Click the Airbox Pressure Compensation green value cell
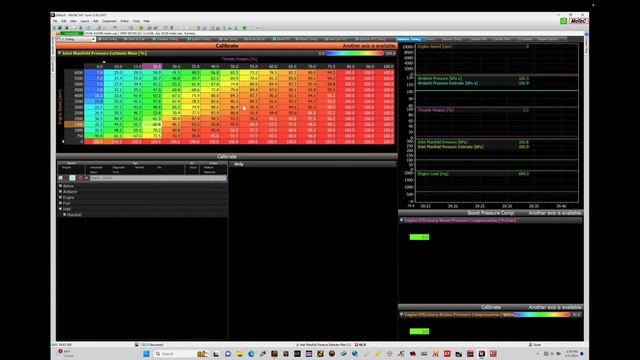The height and width of the screenshot is (360, 640). (x=419, y=331)
